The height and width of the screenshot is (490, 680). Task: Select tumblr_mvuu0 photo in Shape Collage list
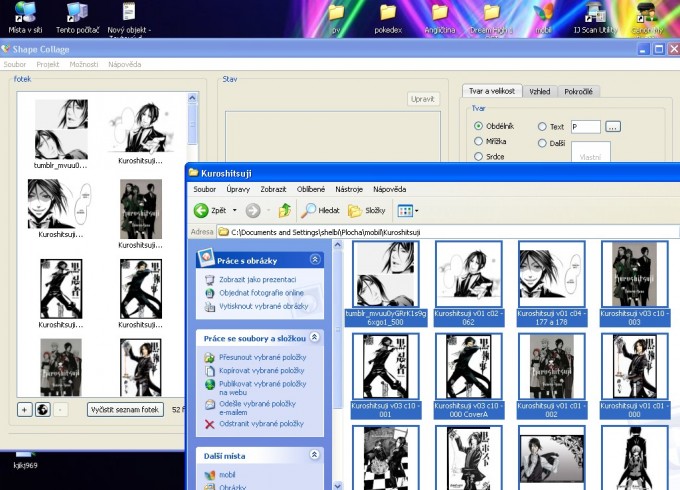pyautogui.click(x=61, y=134)
